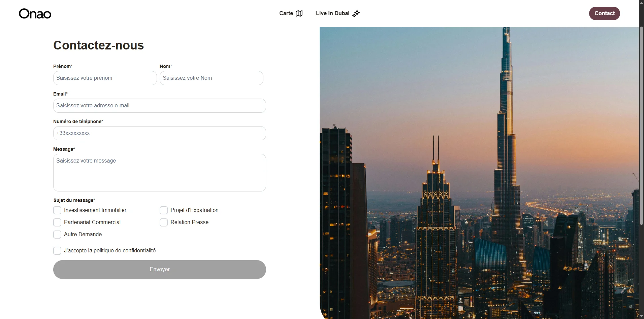
Task: Click the Contact button in header
Action: tap(604, 13)
